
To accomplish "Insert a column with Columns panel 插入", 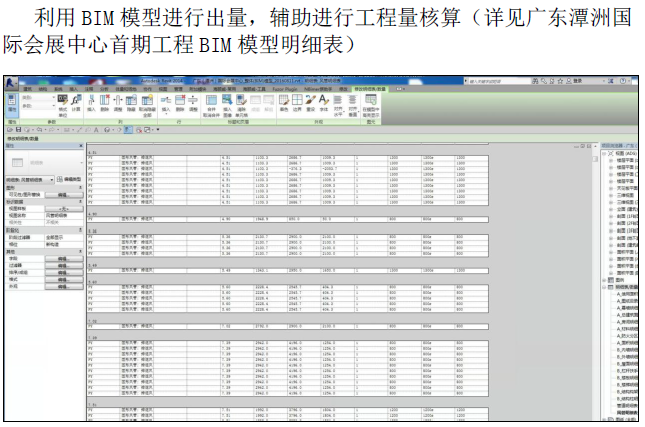I will pyautogui.click(x=91, y=103).
